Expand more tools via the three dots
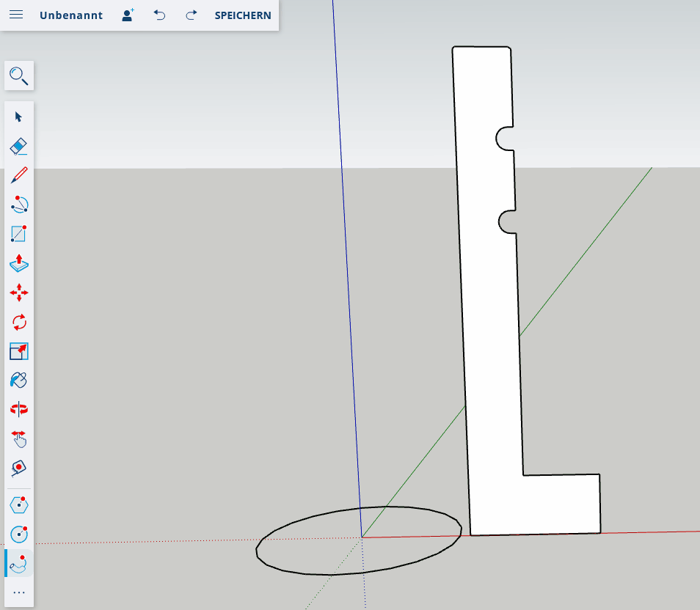Viewport: 700px width, 610px height. coord(19,592)
